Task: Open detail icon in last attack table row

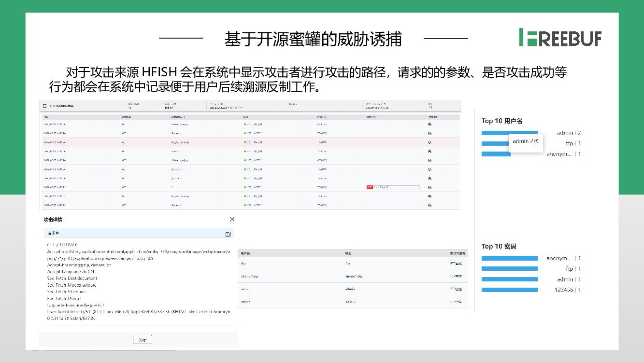Action: point(429,205)
